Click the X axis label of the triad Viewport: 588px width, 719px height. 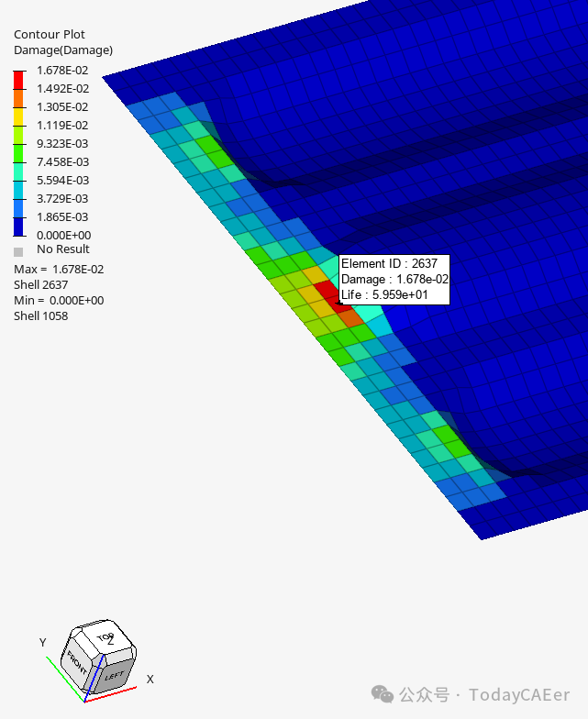pos(150,680)
